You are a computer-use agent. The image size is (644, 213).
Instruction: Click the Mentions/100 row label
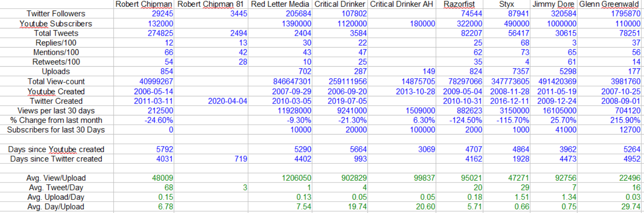[56, 53]
